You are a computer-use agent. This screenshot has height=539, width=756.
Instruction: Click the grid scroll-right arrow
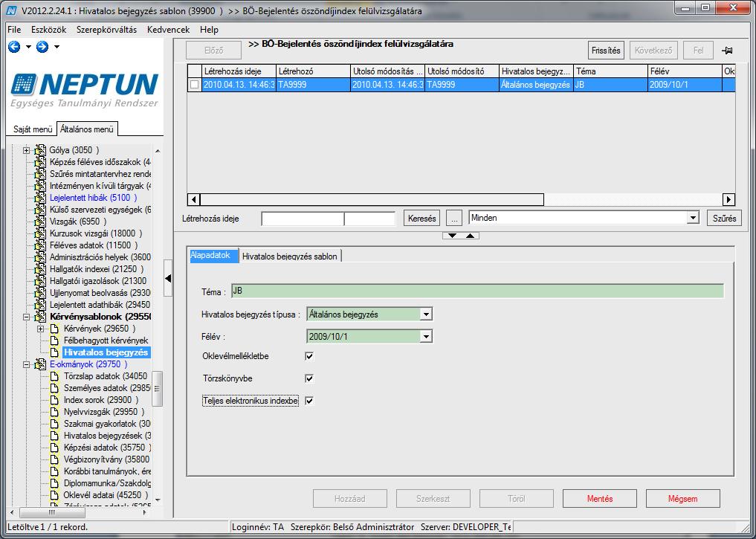click(x=728, y=199)
